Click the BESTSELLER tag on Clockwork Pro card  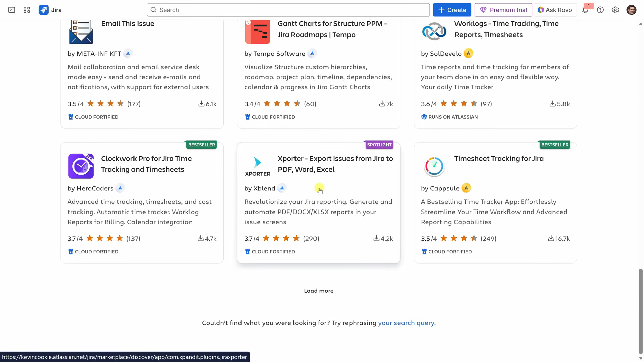tap(201, 145)
